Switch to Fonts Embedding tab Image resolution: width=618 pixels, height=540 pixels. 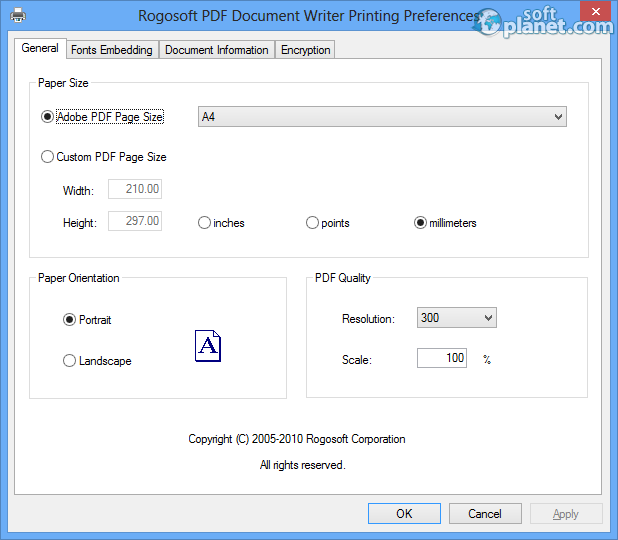click(112, 50)
